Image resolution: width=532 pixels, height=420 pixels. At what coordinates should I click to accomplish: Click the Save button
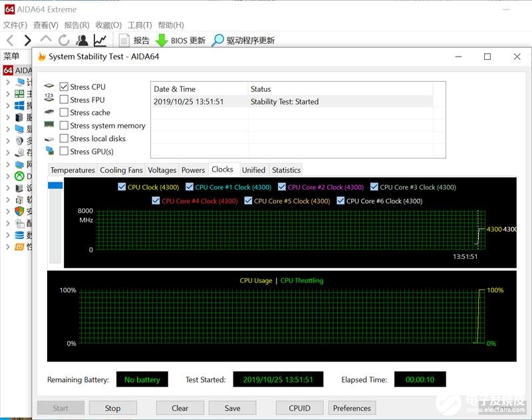(x=232, y=408)
